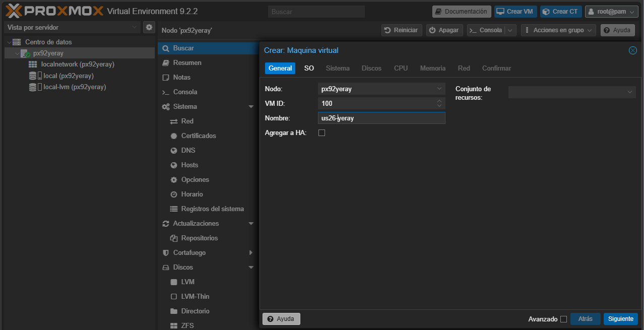Click the top toolbar Ayuda button
644x330 pixels.
pos(618,30)
